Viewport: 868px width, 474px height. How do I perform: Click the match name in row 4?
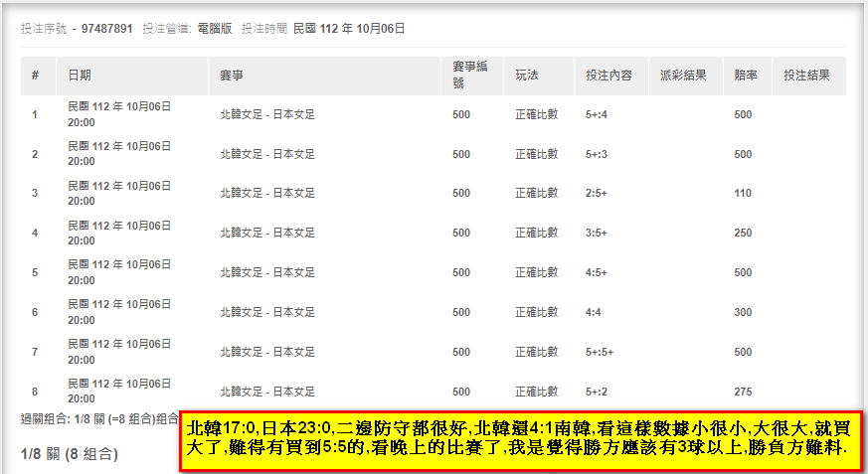coord(267,233)
